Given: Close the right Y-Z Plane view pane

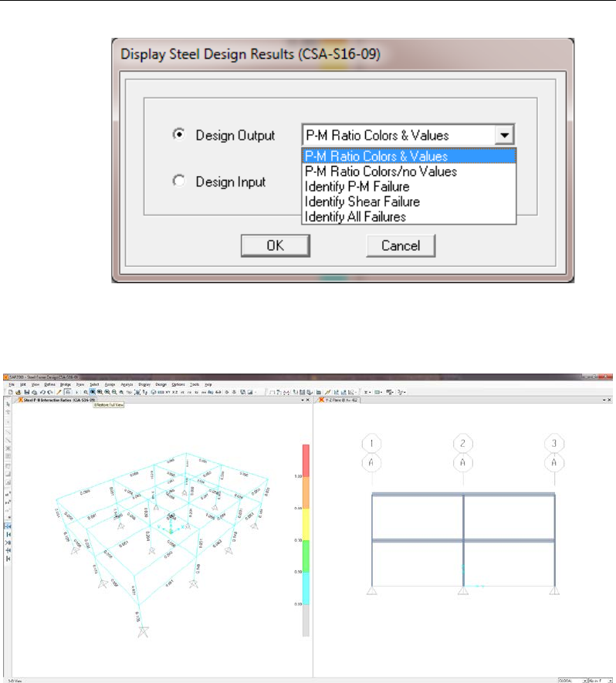Looking at the screenshot, I should (610, 400).
